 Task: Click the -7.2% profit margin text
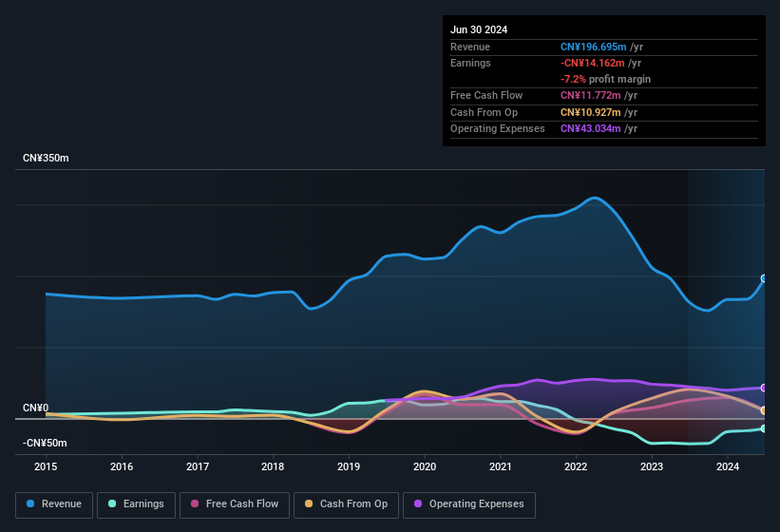(x=605, y=79)
